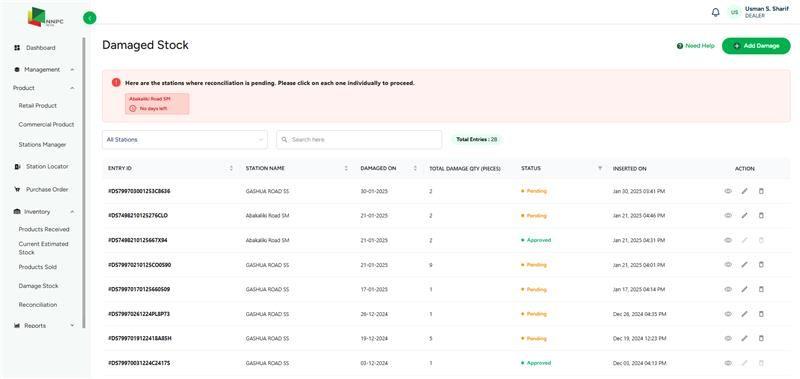The height and width of the screenshot is (379, 800).
Task: View the Jan 21, 2025 04:01 PM entry
Action: coord(728,265)
